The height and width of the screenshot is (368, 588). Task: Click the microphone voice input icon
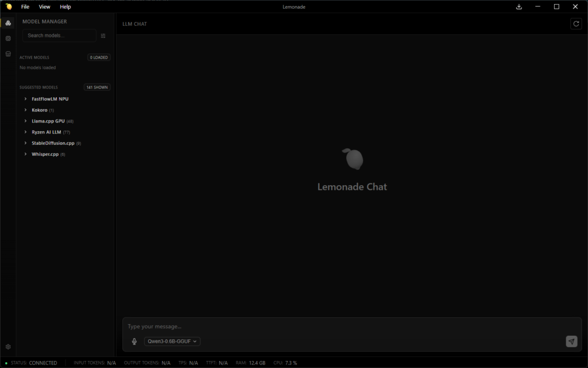point(134,342)
